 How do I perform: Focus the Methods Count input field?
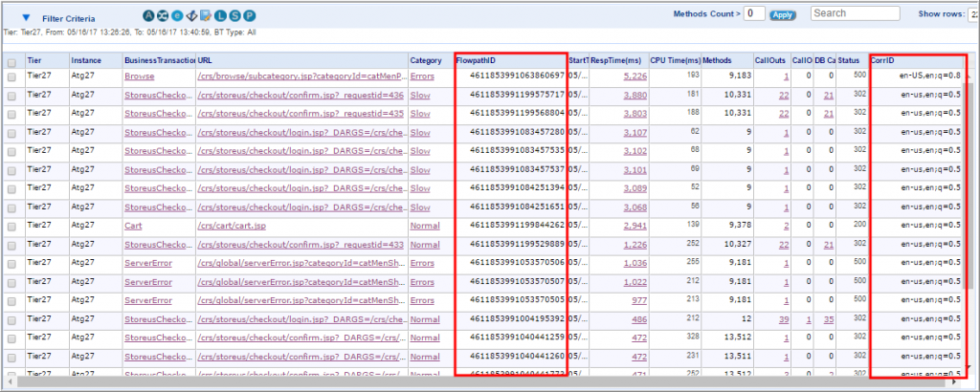tap(754, 13)
